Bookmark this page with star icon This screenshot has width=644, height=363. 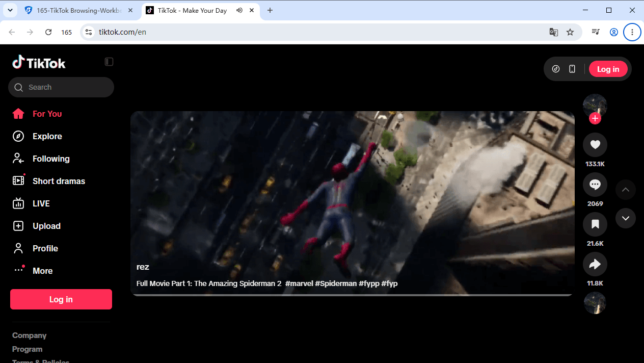click(570, 32)
